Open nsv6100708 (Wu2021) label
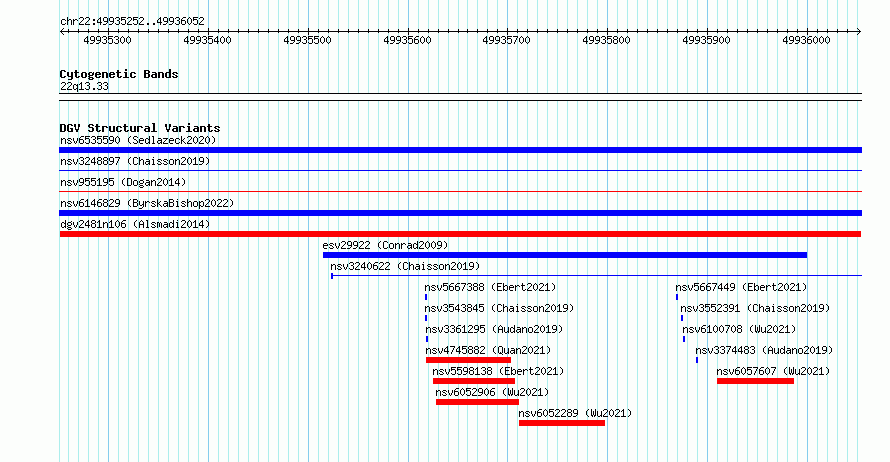Image resolution: width=890 pixels, height=462 pixels. 740,329
